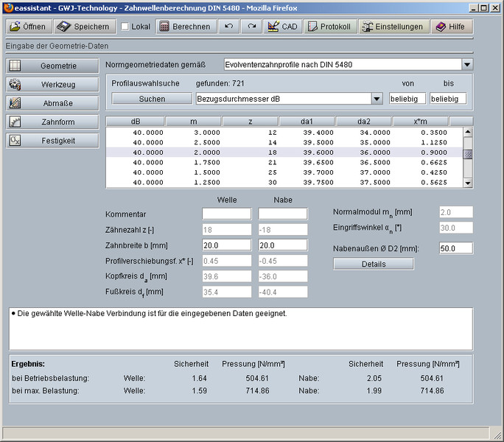Screen dimensions: 504x442
Task: Open the Protokoll report
Action: click(x=329, y=27)
